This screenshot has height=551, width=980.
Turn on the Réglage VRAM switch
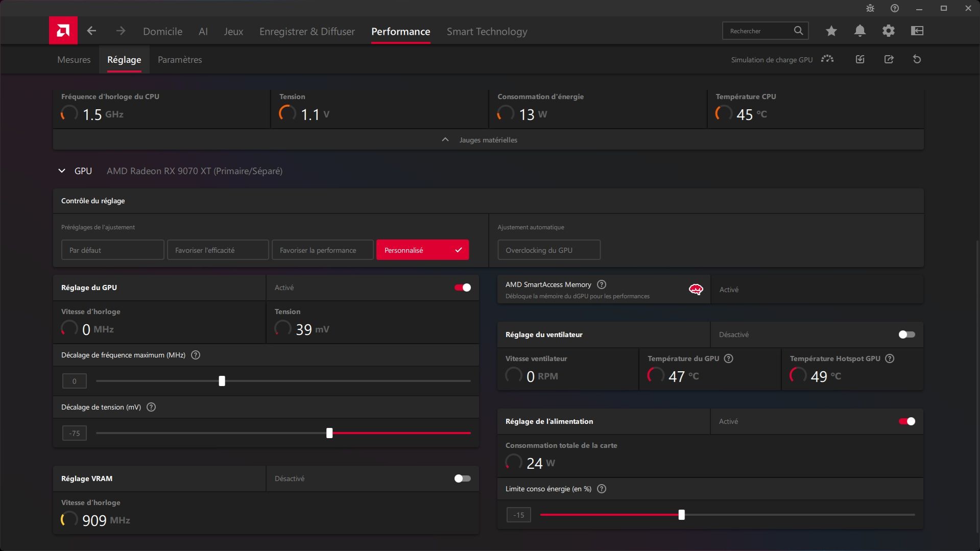click(463, 478)
